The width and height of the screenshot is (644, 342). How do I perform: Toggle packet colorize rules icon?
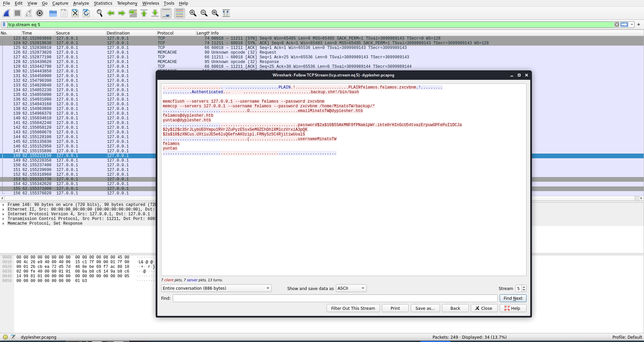[x=180, y=13]
